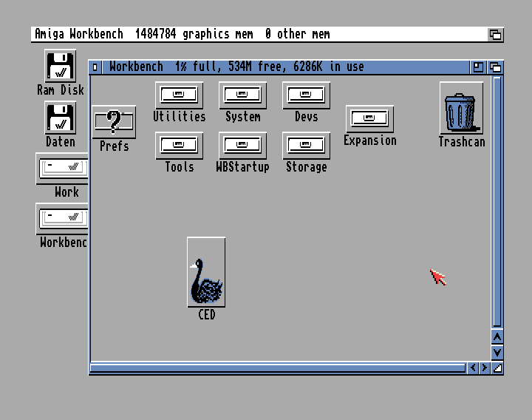
Task: Select the Storage drawer icon
Action: click(306, 146)
